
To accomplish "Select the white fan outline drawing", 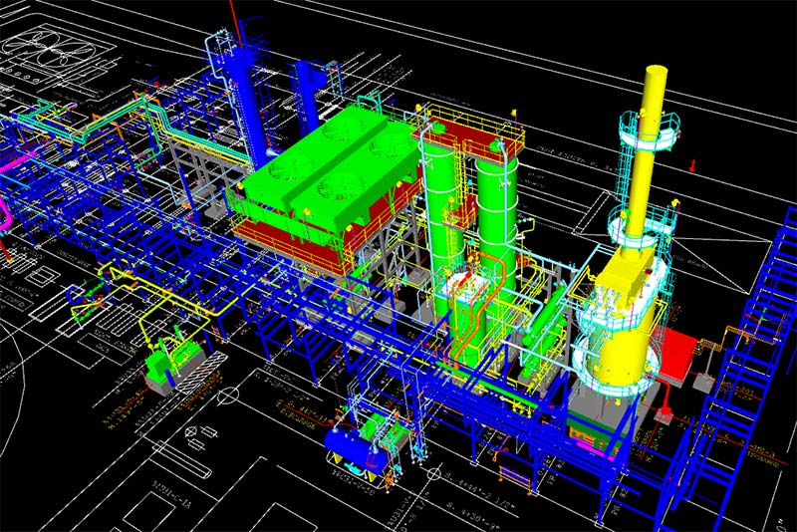I will click(x=48, y=48).
